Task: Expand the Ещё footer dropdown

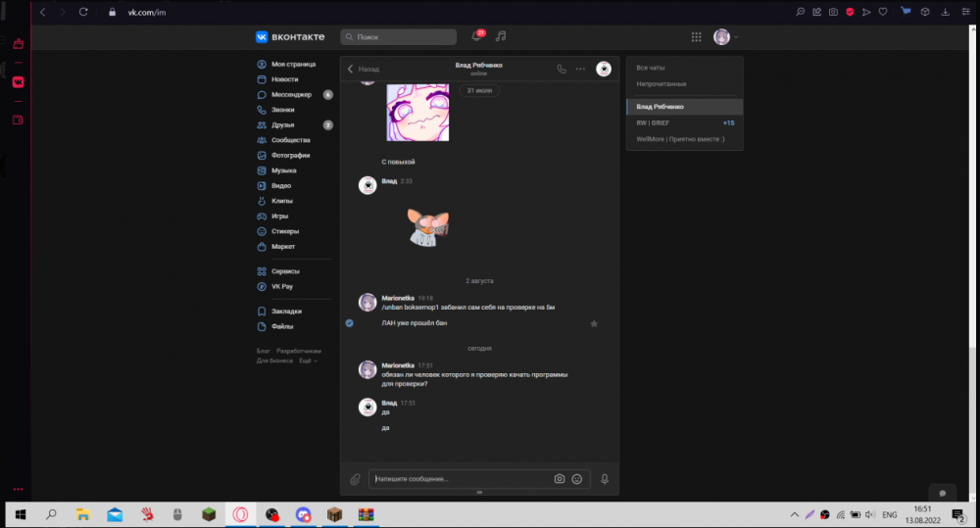Action: click(x=308, y=360)
